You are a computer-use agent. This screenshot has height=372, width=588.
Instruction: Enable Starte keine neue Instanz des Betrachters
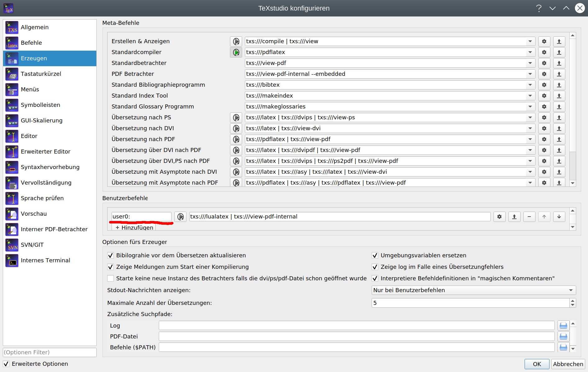[110, 278]
